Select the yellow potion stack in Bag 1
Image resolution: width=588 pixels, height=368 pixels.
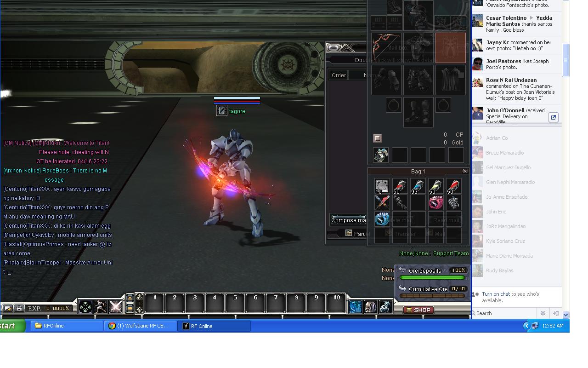point(435,186)
